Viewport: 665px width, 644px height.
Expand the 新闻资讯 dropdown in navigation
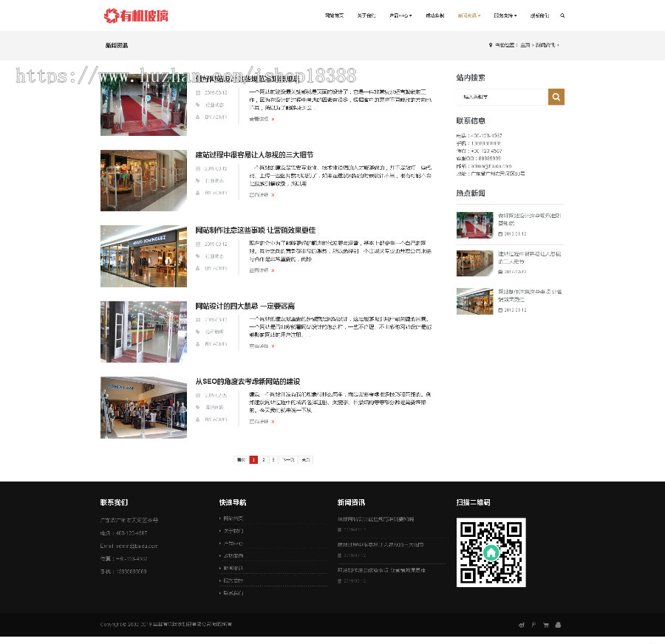click(469, 16)
